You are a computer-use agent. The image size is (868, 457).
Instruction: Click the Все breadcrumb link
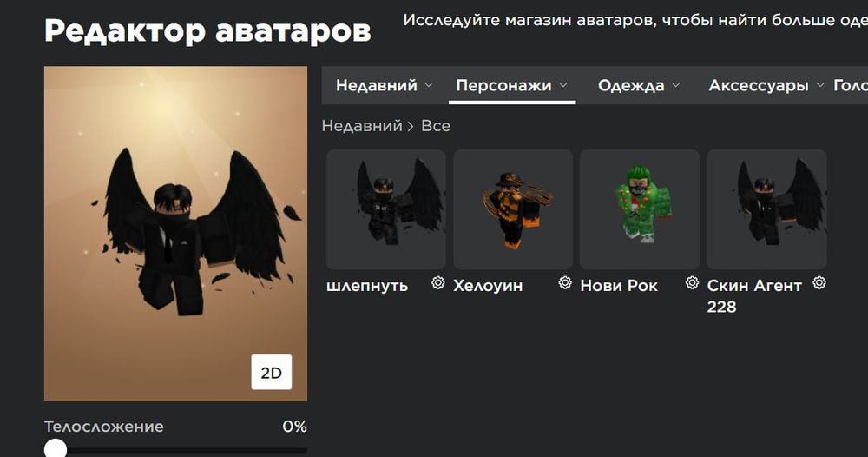point(436,126)
